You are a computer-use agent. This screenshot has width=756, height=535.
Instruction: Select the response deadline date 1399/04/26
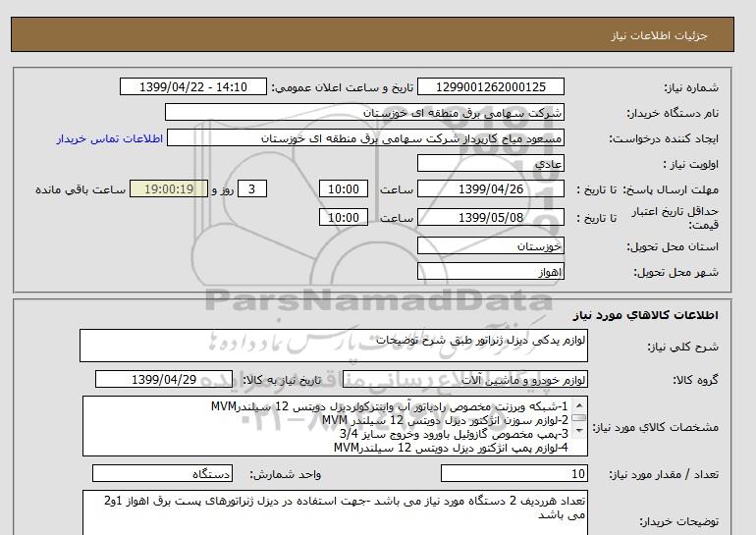click(x=491, y=189)
